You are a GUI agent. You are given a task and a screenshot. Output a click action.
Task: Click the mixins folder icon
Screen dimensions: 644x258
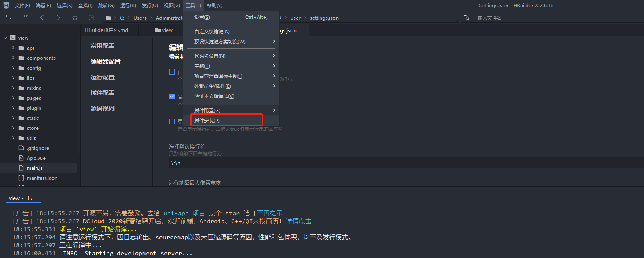coord(22,88)
